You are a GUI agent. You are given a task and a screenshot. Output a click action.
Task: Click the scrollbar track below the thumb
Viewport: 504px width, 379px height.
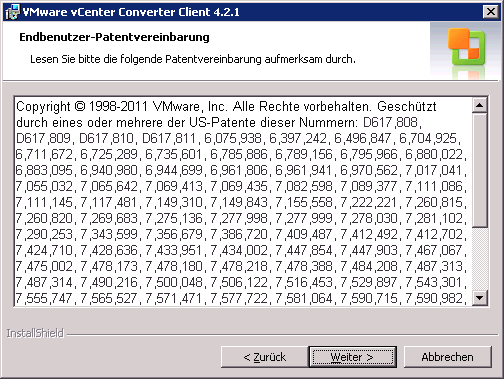(480, 260)
